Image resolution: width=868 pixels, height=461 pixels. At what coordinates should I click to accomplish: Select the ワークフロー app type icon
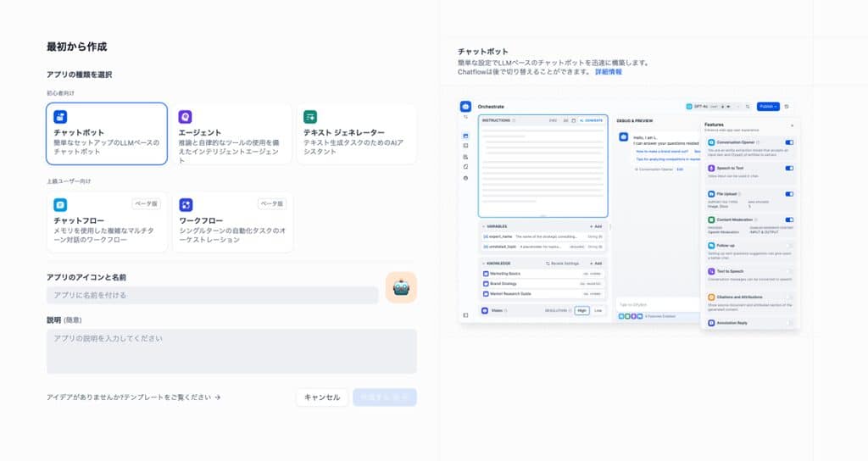coord(186,205)
